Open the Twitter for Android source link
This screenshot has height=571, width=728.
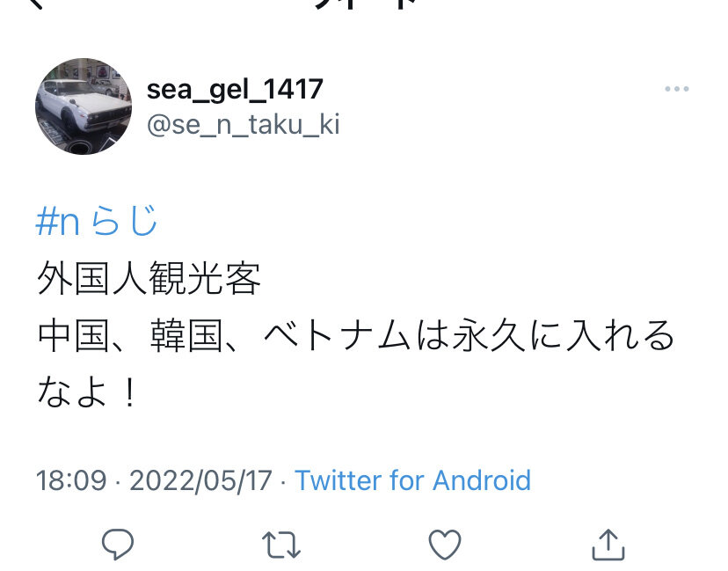pyautogui.click(x=412, y=479)
